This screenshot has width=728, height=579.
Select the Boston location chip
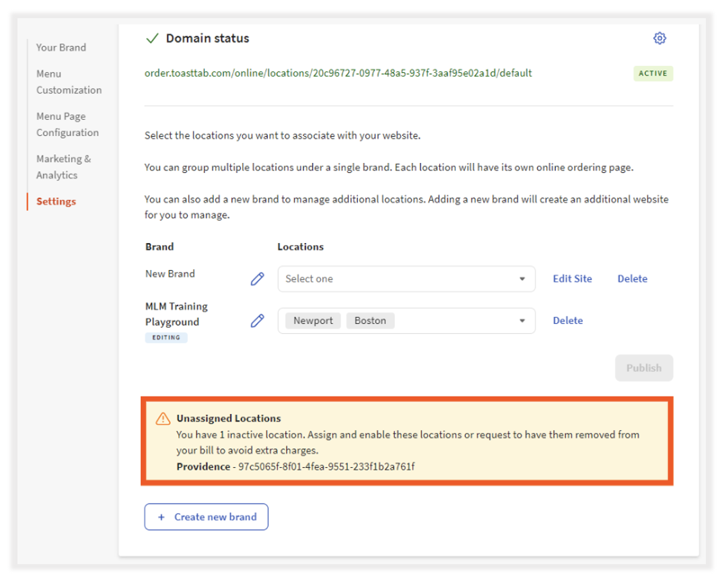click(x=370, y=320)
